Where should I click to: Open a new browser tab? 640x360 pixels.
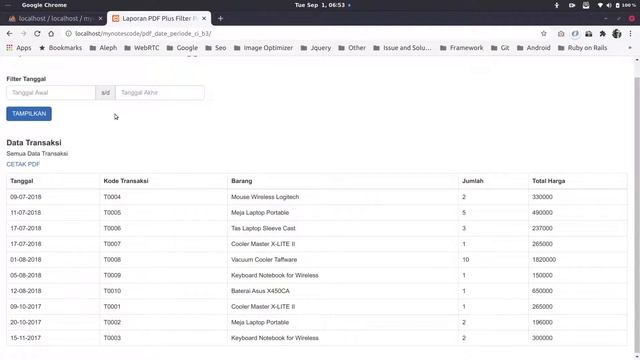point(220,18)
